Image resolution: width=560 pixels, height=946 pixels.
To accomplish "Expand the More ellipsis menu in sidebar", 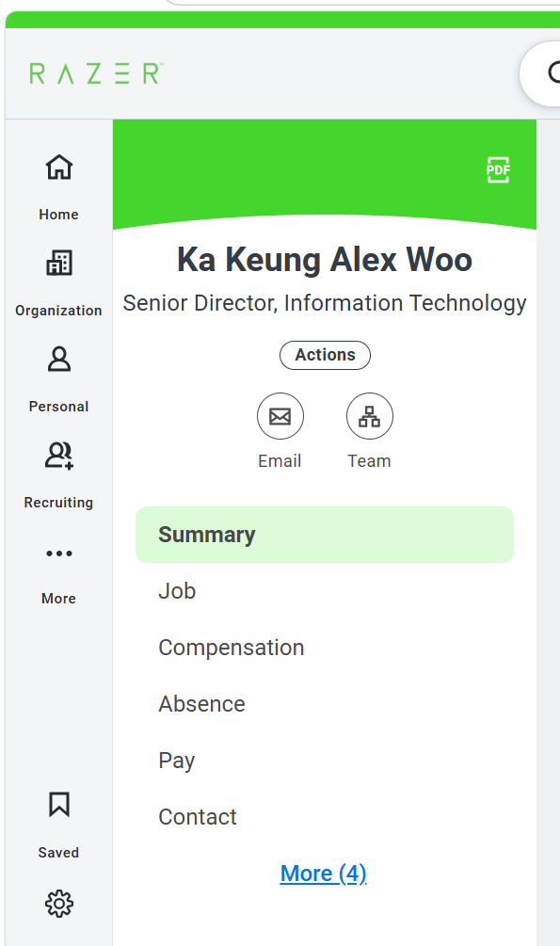I will point(58,553).
